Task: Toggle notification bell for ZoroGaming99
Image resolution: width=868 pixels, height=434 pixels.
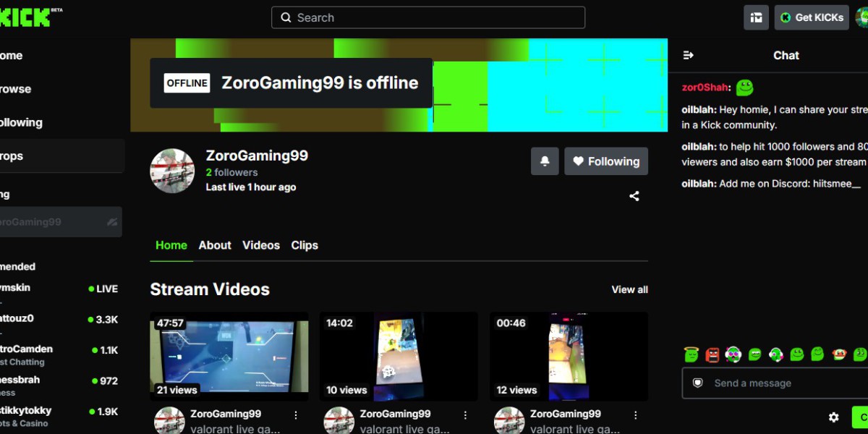Action: (x=545, y=161)
